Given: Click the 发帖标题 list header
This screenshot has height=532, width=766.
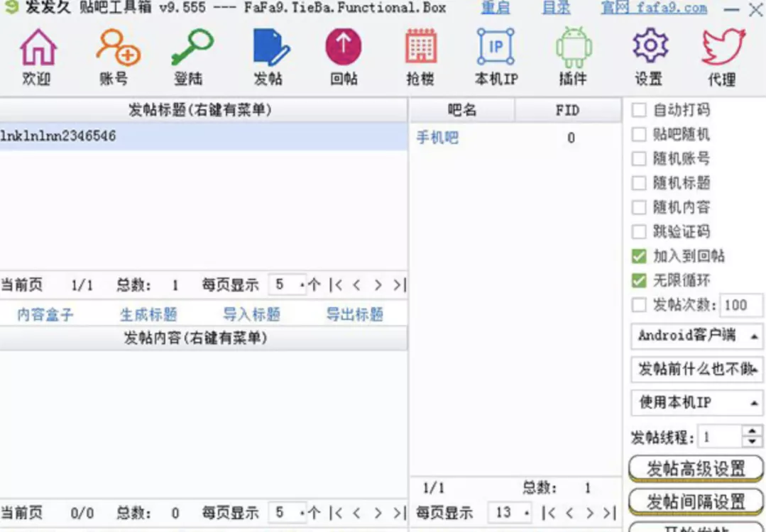Looking at the screenshot, I should pyautogui.click(x=204, y=111).
